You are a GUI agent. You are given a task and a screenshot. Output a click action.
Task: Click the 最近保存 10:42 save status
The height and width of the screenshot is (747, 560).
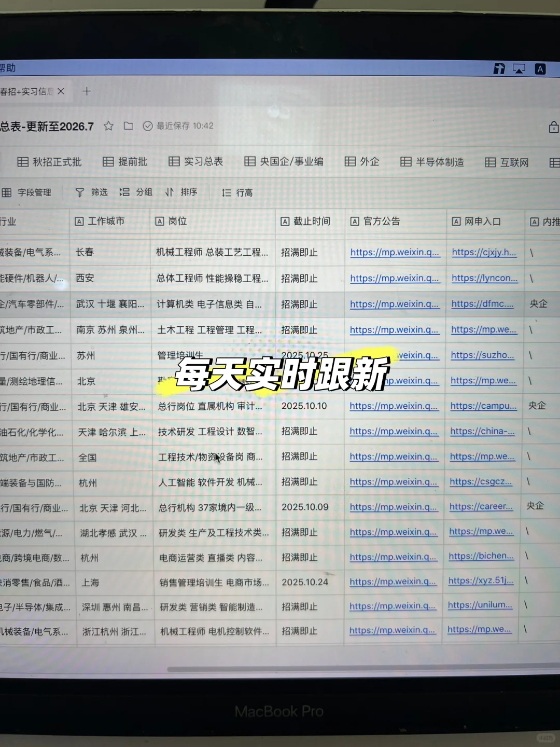point(178,126)
